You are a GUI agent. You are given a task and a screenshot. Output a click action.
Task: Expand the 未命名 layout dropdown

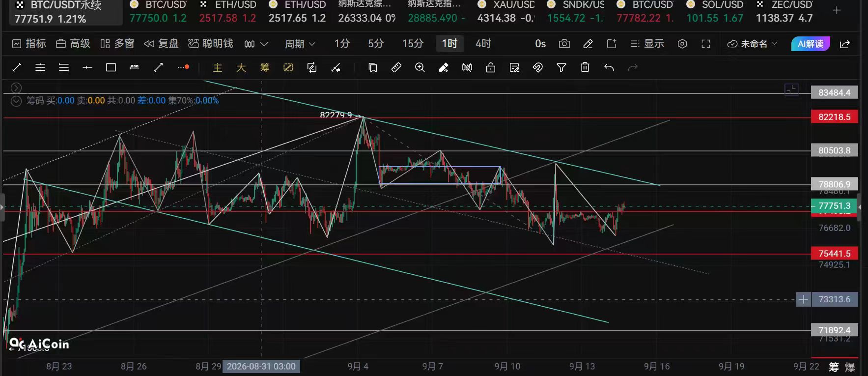[x=753, y=44]
